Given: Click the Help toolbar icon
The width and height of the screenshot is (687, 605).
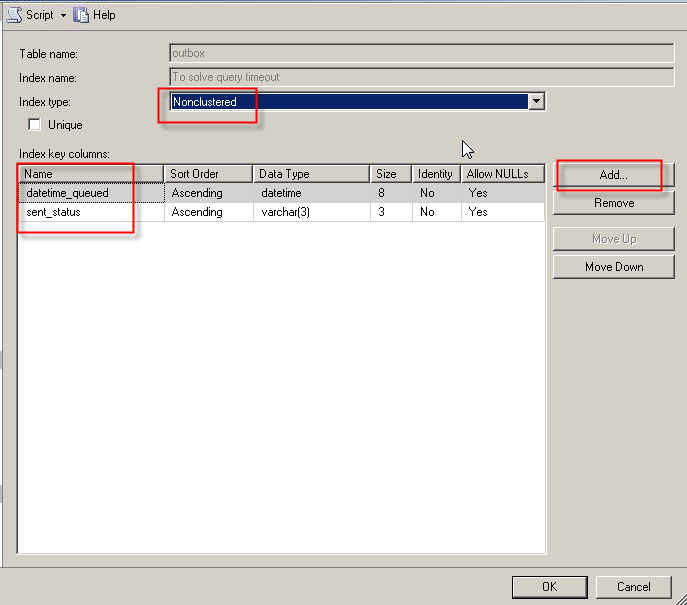Looking at the screenshot, I should pos(81,15).
